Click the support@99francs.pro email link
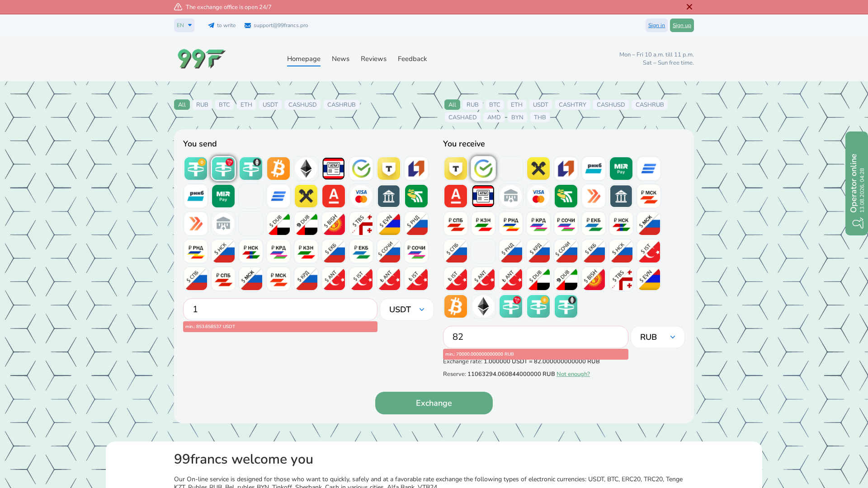The height and width of the screenshot is (488, 868). coord(276,25)
